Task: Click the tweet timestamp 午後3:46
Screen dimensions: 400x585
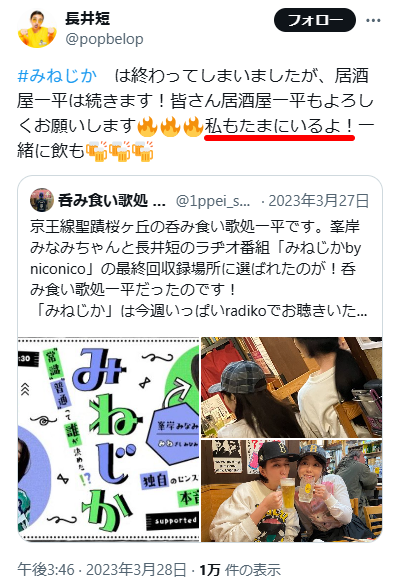Action: point(46,570)
